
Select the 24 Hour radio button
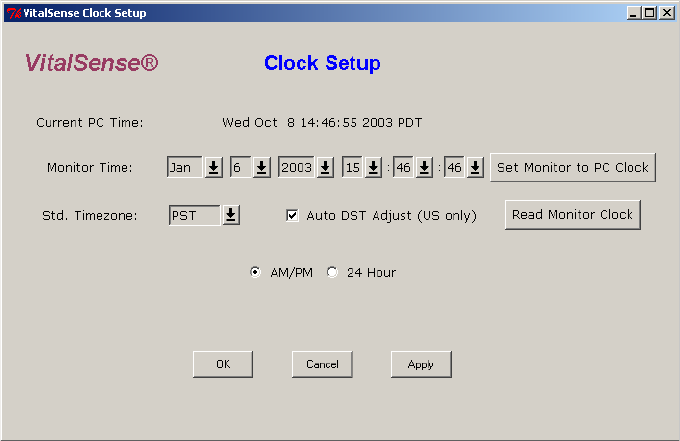coord(332,272)
